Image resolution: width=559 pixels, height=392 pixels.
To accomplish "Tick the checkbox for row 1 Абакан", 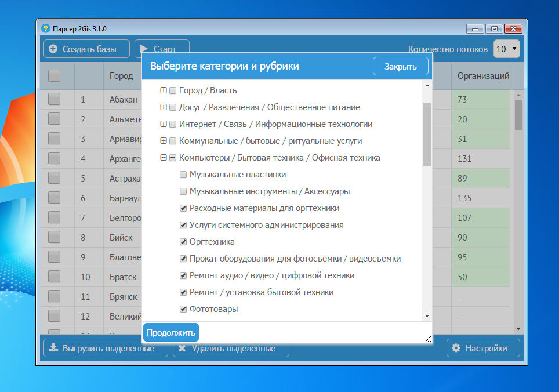I will click(x=54, y=99).
